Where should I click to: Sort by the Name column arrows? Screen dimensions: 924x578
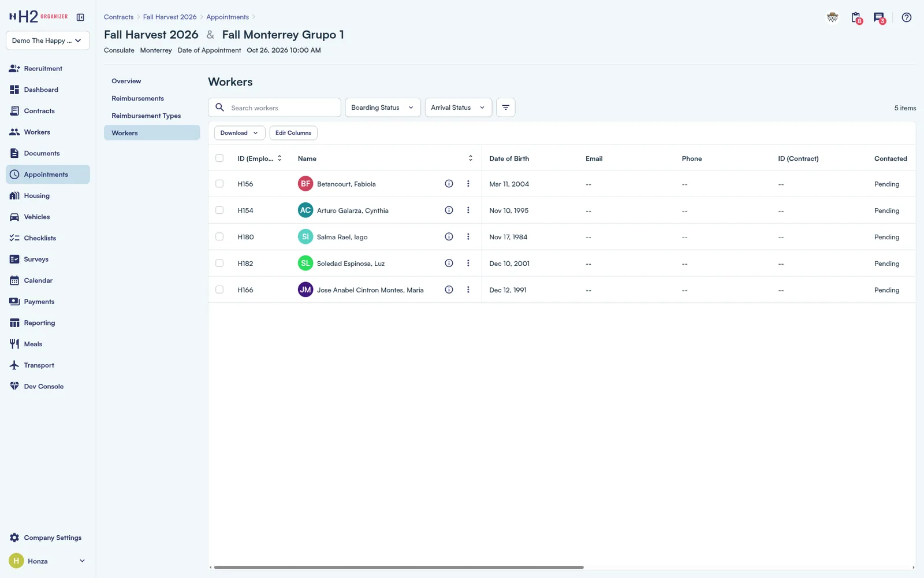pos(471,158)
